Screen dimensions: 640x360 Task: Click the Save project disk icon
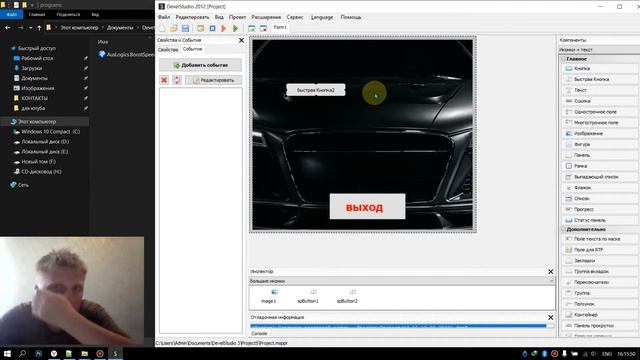185,28
